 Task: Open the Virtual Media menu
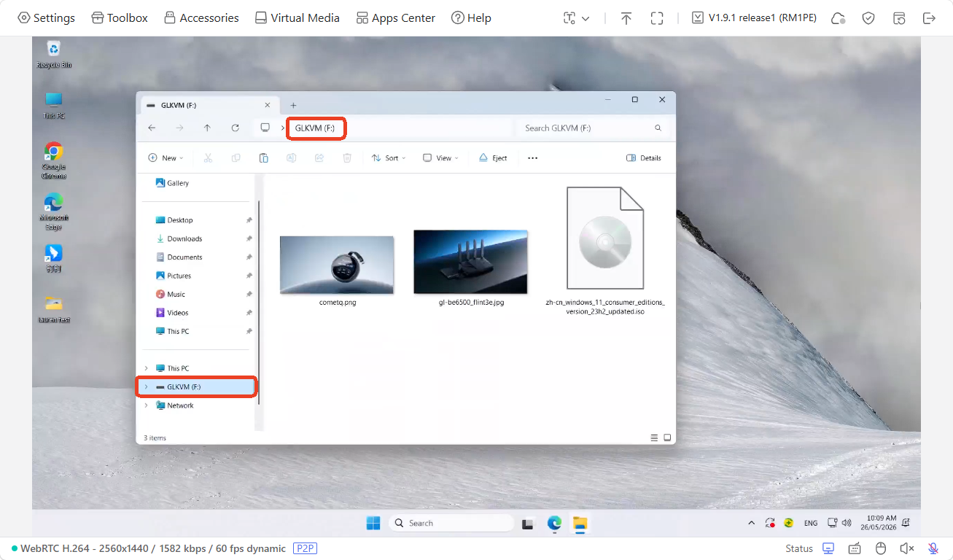(297, 17)
